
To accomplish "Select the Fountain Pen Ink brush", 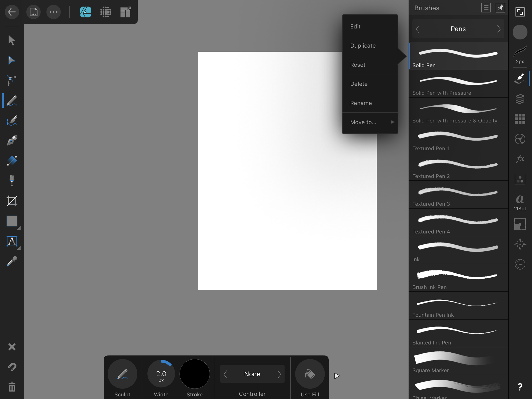I will click(x=458, y=306).
